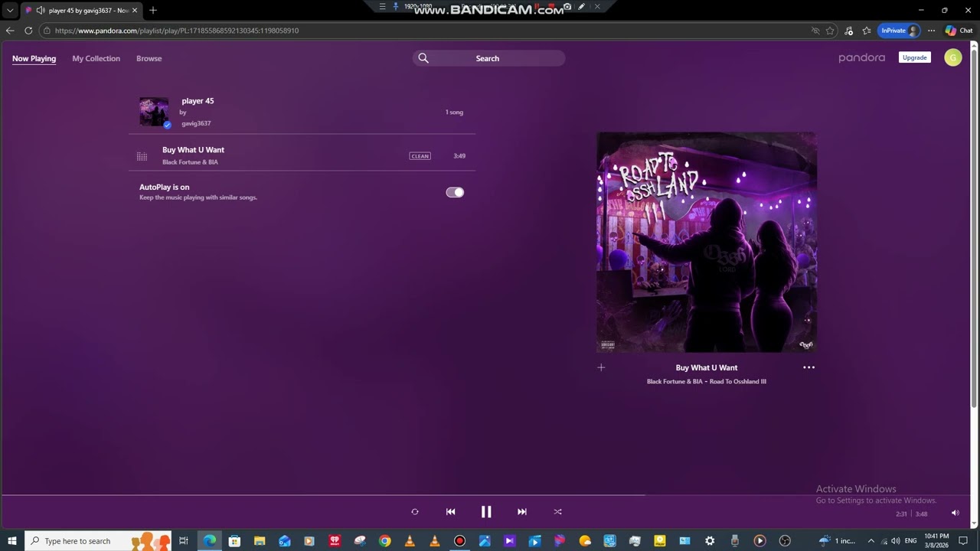Viewport: 980px width, 551px height.
Task: Open artist link under album art
Action: 675,381
